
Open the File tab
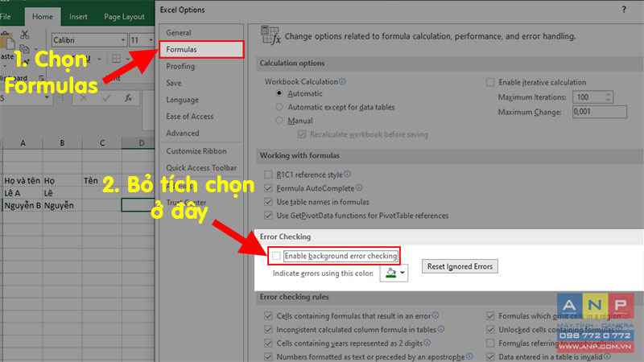click(6, 16)
